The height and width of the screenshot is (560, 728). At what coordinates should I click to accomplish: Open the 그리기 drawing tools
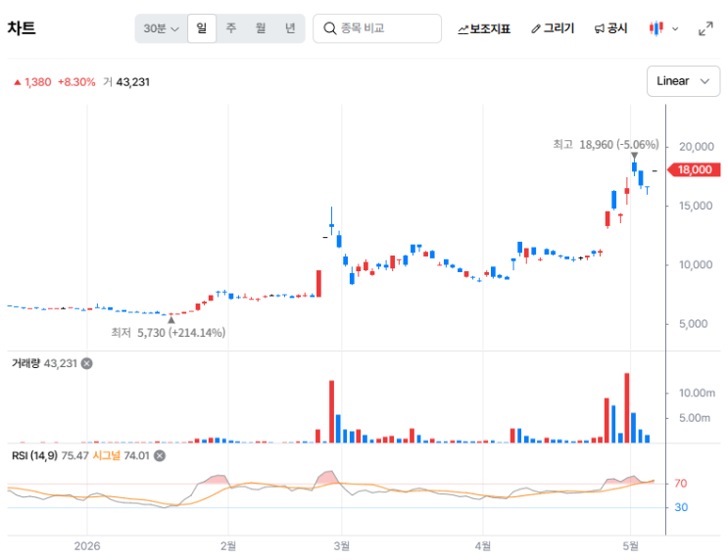pyautogui.click(x=553, y=28)
